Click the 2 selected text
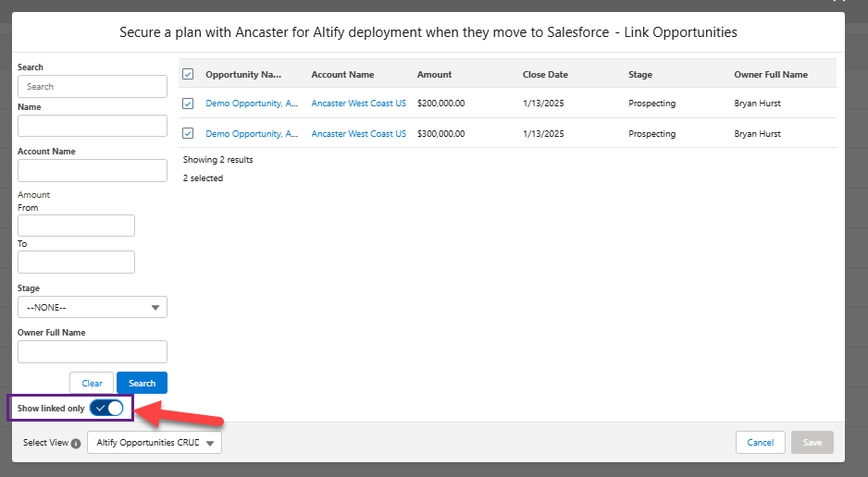Screen dimensions: 868x477 point(204,178)
